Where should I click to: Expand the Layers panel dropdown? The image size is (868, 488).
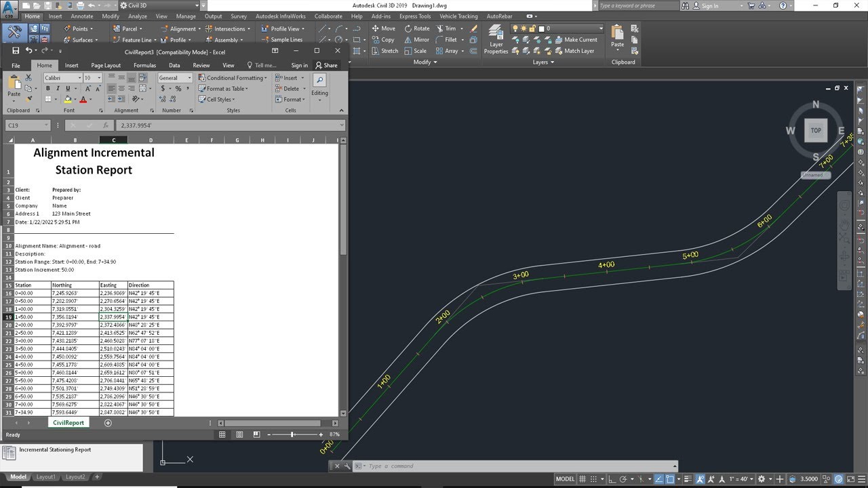(543, 62)
